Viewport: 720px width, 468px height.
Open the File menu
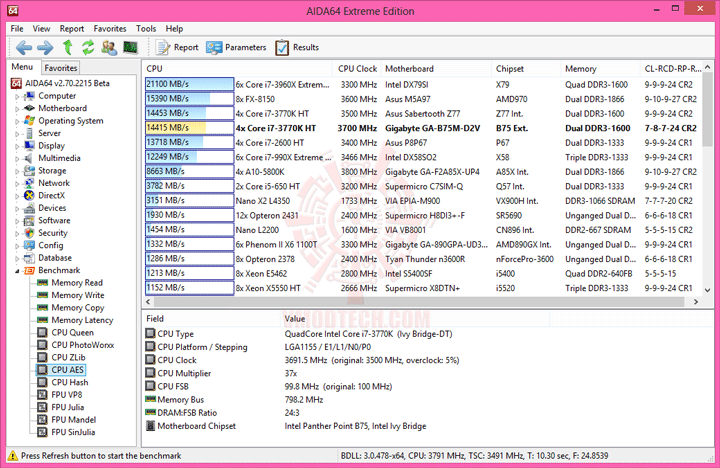coord(17,28)
